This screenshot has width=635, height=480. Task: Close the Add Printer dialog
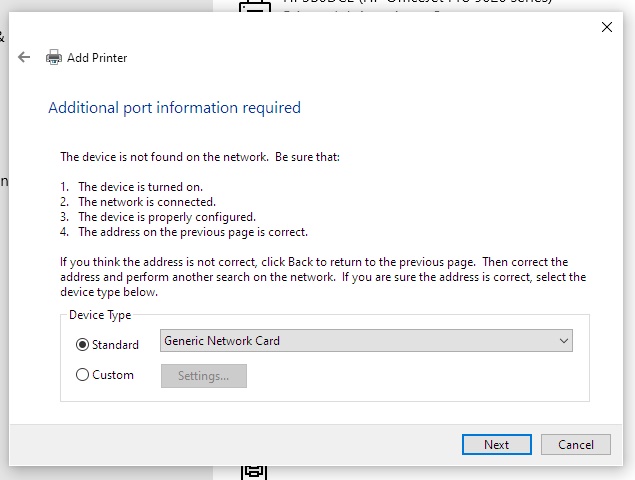606,28
